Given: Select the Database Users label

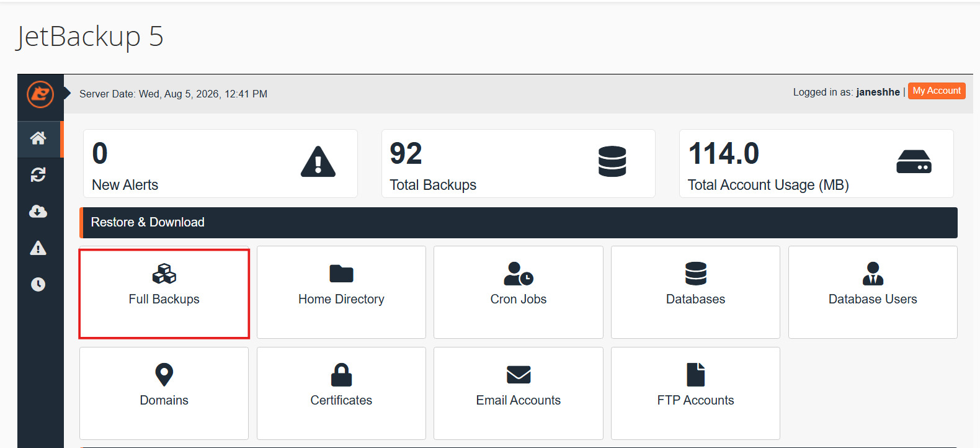Looking at the screenshot, I should click(x=873, y=299).
